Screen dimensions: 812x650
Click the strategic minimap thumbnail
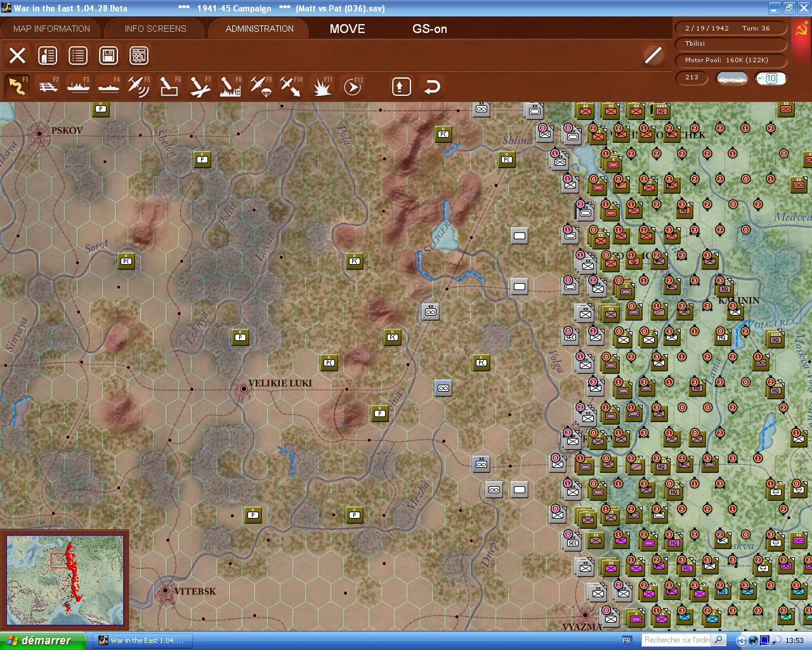(x=65, y=580)
